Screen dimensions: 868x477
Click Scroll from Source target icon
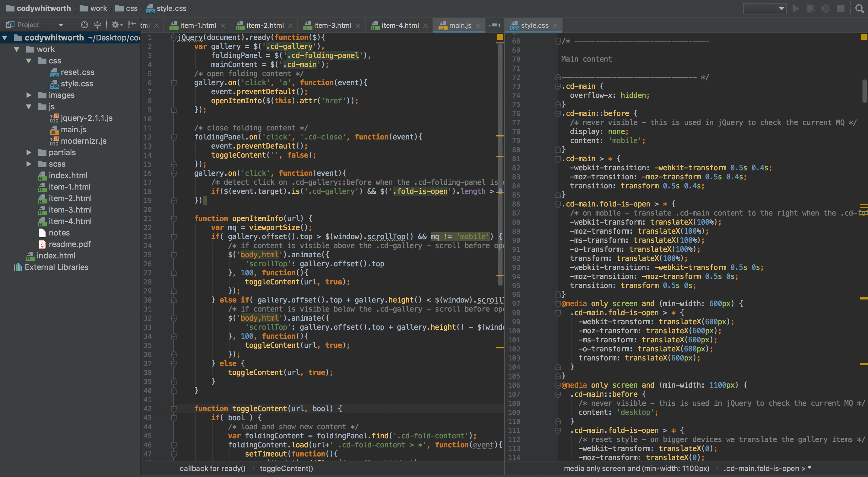click(84, 25)
